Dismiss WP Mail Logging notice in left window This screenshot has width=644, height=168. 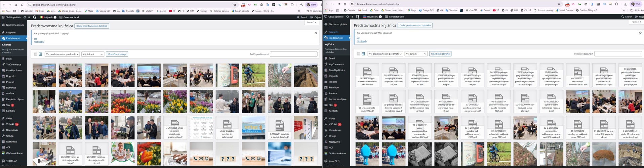[x=315, y=33]
